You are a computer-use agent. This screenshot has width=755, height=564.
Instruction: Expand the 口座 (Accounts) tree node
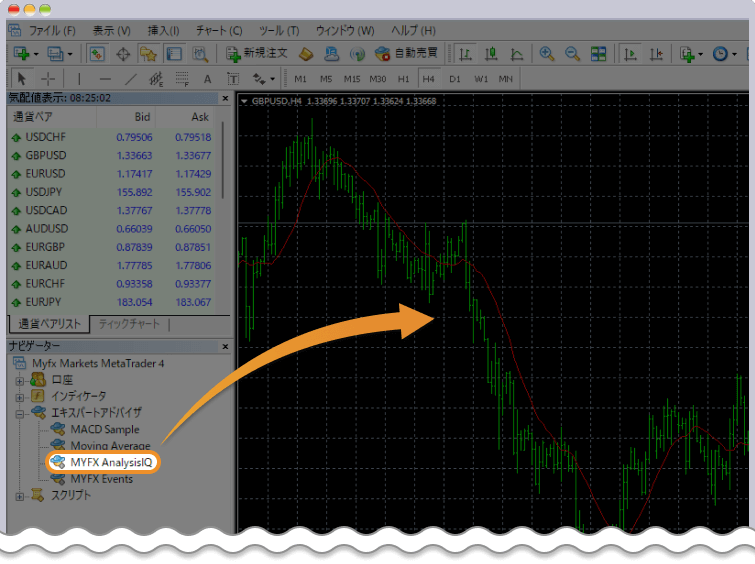click(19, 380)
